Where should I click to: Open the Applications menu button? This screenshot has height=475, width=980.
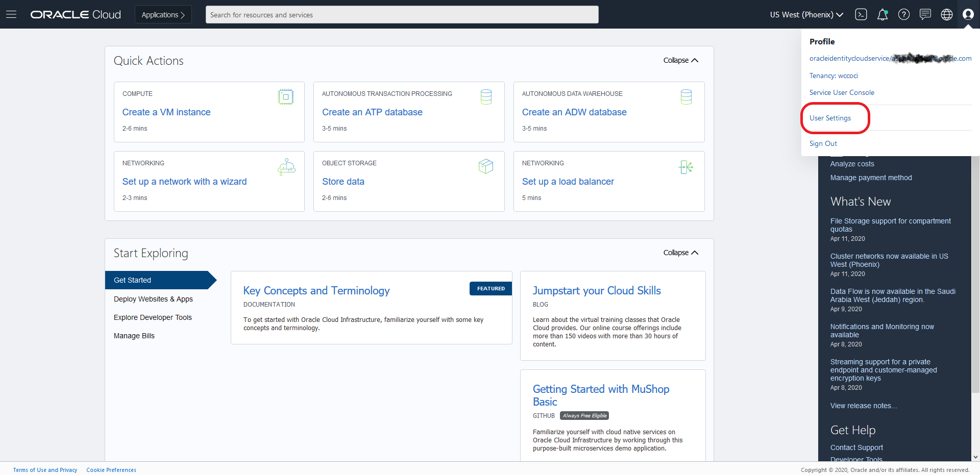(x=163, y=14)
